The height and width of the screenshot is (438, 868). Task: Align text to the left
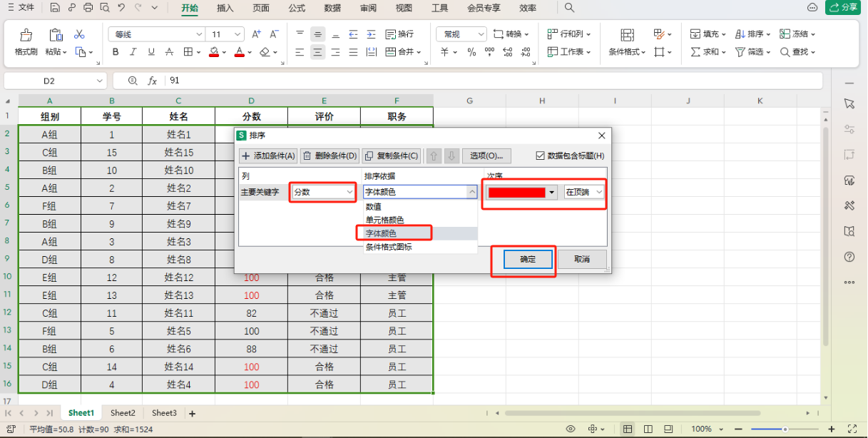tap(300, 52)
